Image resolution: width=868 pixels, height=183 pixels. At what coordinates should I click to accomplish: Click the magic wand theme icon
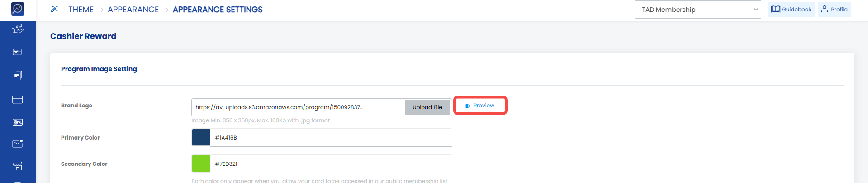(x=54, y=9)
